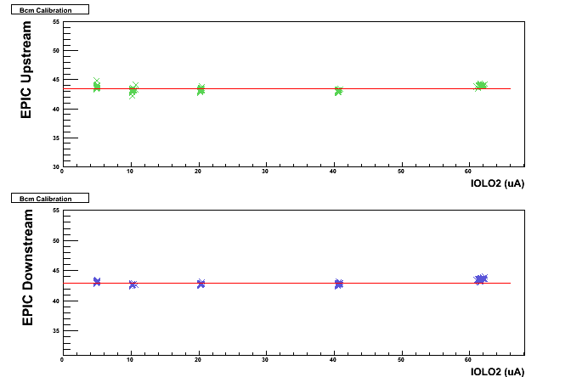Click the red fit line in the EPIC Downstream plot
Image resolution: width=588 pixels, height=377 pixels.
[x=287, y=283]
